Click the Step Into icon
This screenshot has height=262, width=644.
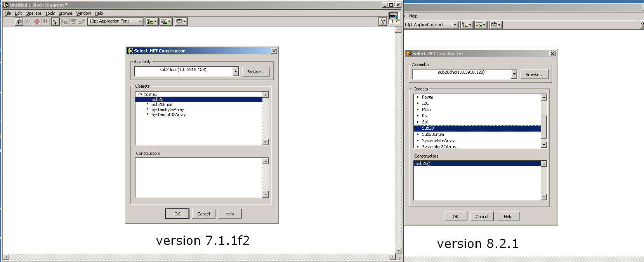(65, 22)
